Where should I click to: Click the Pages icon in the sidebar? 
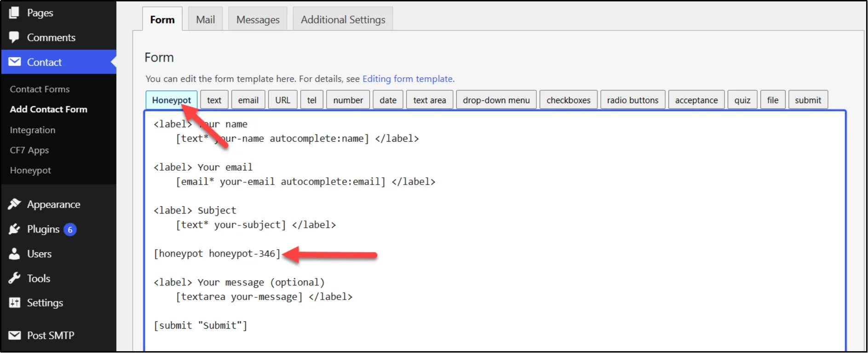point(14,12)
